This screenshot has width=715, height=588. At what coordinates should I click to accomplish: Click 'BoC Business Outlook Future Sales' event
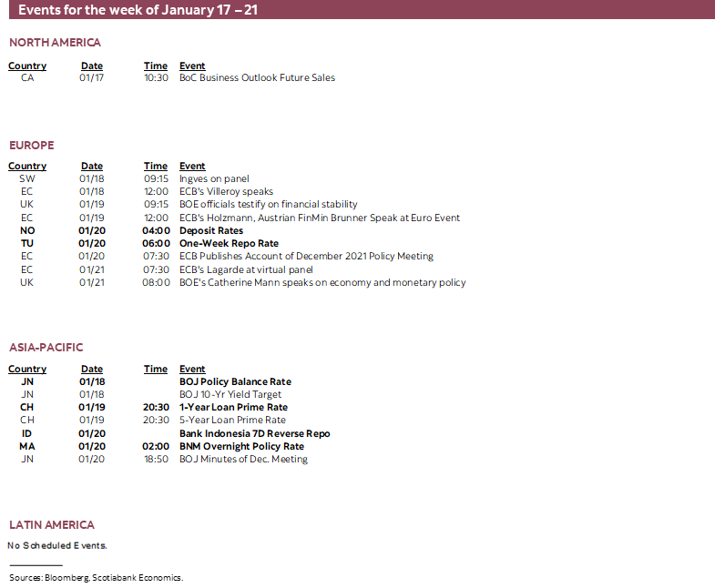pos(257,78)
